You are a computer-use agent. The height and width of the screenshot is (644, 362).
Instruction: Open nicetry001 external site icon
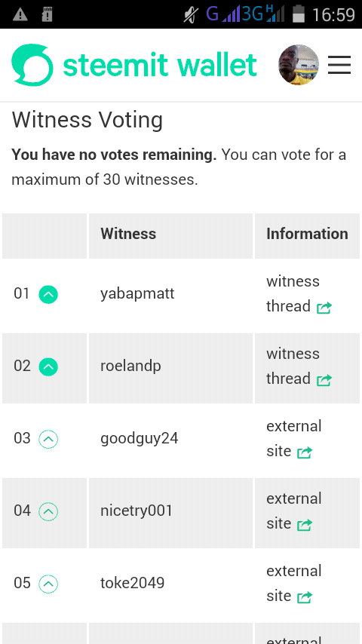coord(305,525)
